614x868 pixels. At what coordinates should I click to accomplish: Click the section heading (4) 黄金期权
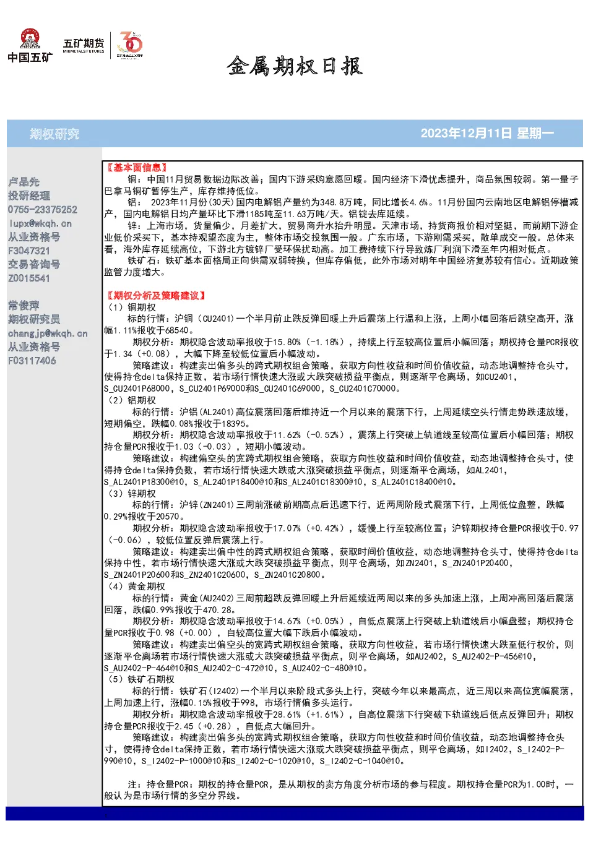coord(136,587)
